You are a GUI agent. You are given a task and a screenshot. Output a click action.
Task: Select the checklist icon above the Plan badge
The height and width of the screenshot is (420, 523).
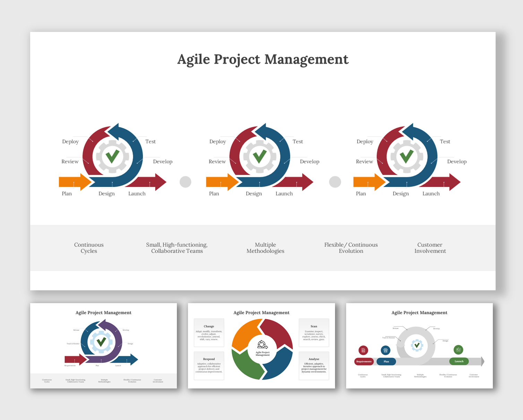(385, 350)
